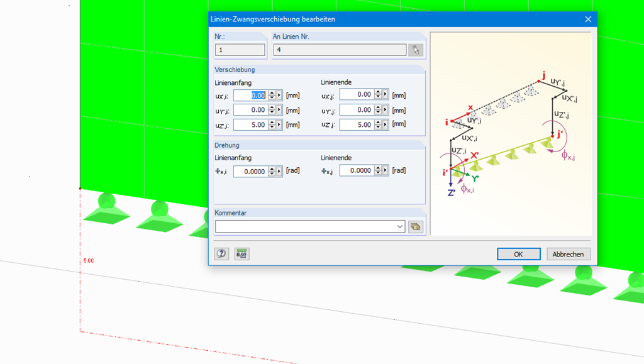
Task: Open units and decimal places 0.00 icon
Action: [241, 253]
